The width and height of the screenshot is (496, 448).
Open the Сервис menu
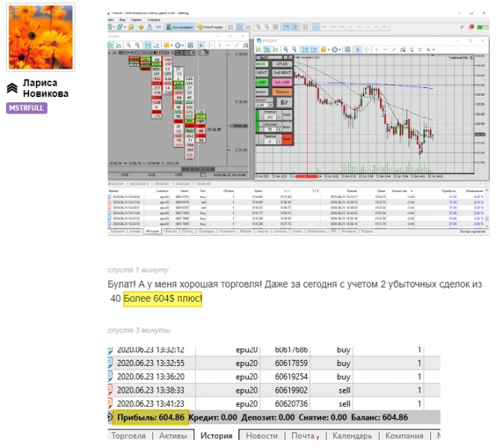tap(137, 19)
